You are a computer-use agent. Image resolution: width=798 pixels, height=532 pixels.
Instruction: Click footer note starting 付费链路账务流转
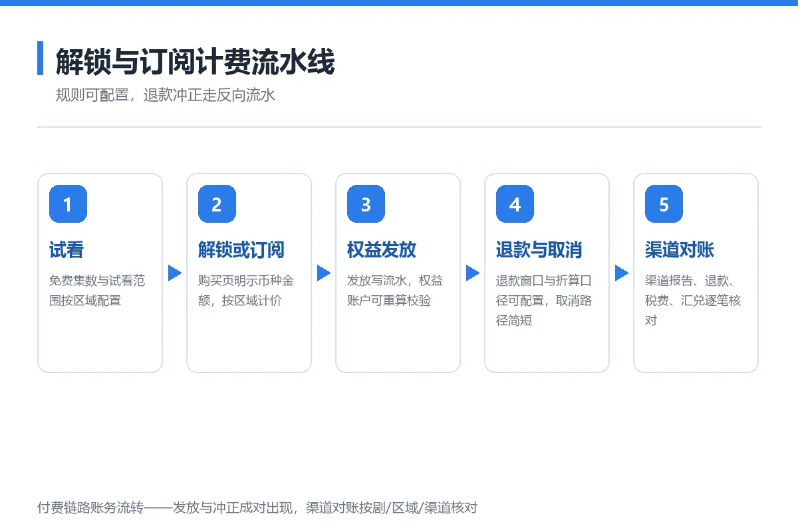point(257,508)
